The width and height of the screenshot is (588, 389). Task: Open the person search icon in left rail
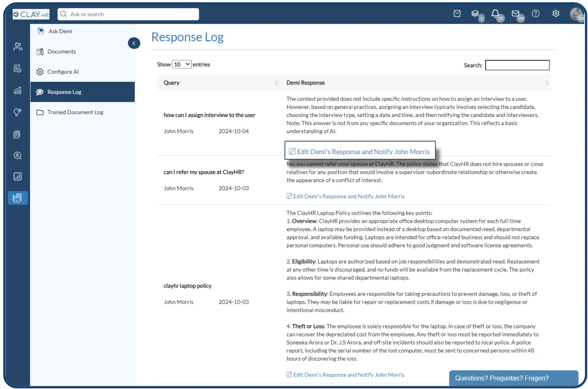[x=18, y=155]
